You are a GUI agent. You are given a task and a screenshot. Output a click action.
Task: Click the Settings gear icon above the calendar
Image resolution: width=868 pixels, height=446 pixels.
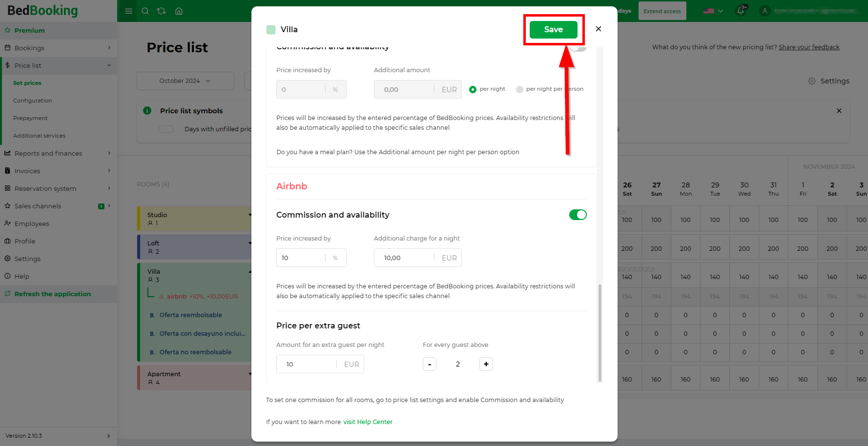pyautogui.click(x=812, y=81)
